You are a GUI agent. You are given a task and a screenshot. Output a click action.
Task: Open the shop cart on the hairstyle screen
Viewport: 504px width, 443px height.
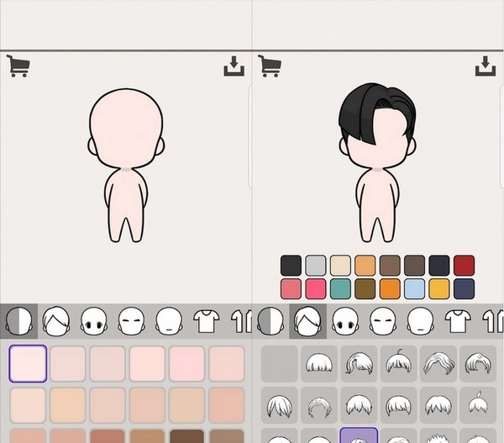tap(270, 66)
